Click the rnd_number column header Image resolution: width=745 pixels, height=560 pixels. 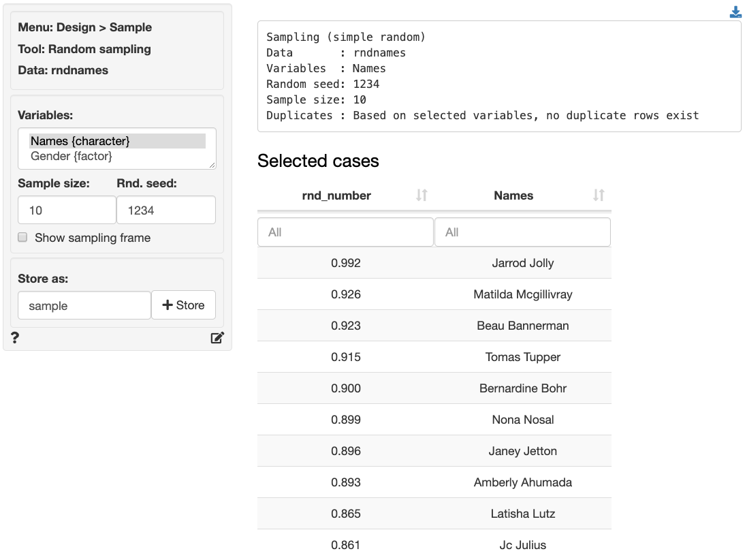point(336,196)
